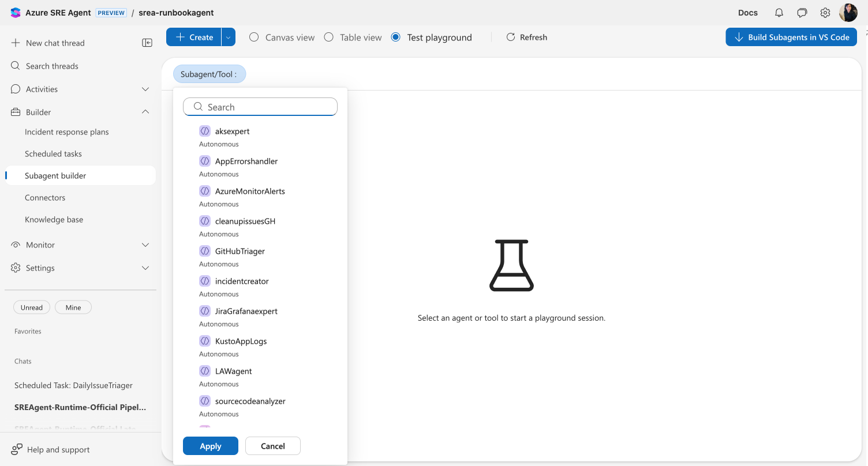Click the AzureMonitorAlerts subagent icon
The image size is (868, 466).
(204, 191)
